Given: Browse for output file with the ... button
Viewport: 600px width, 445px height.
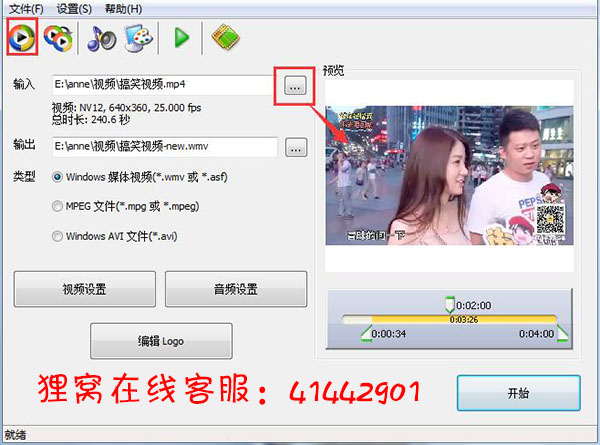Looking at the screenshot, I should point(296,147).
